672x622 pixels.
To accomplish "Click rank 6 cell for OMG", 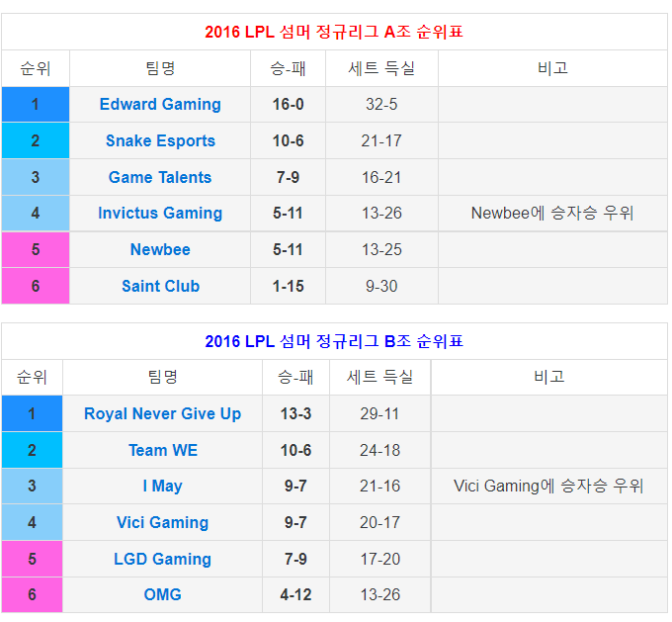I will [33, 595].
